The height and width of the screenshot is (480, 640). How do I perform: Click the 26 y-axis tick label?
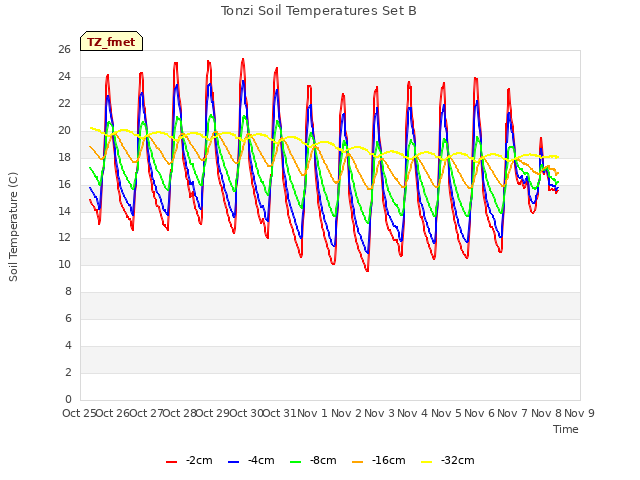(x=64, y=49)
